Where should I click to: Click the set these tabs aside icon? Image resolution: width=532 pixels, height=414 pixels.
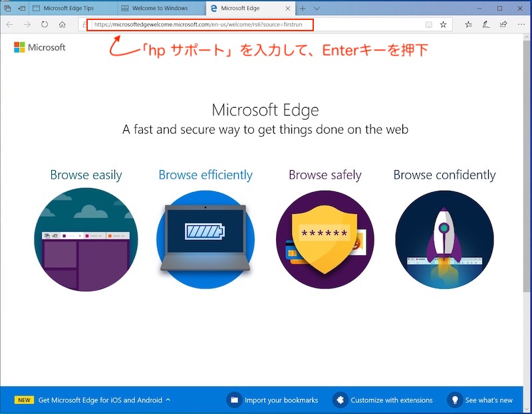tap(22, 8)
